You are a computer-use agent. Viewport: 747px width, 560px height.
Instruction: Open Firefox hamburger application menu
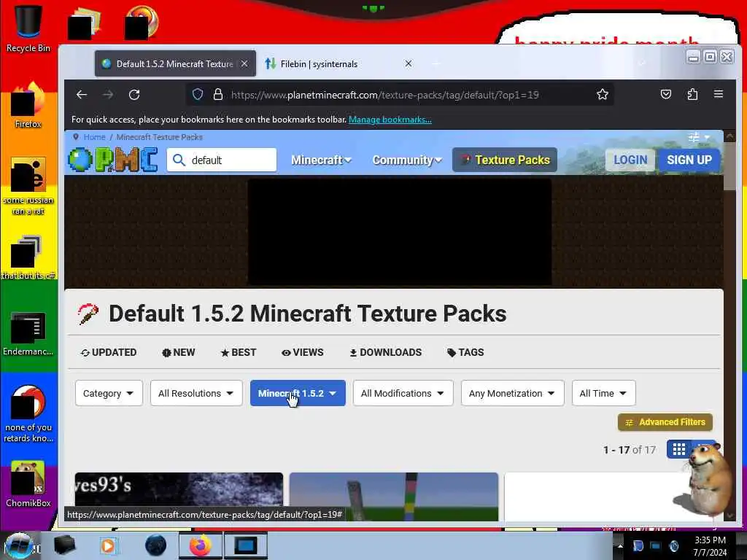point(719,94)
